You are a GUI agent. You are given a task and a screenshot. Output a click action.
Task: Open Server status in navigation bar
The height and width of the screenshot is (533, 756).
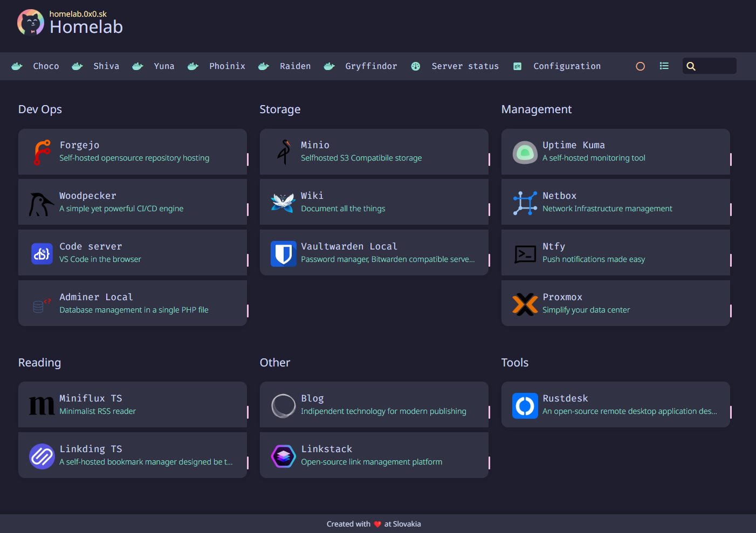click(465, 66)
